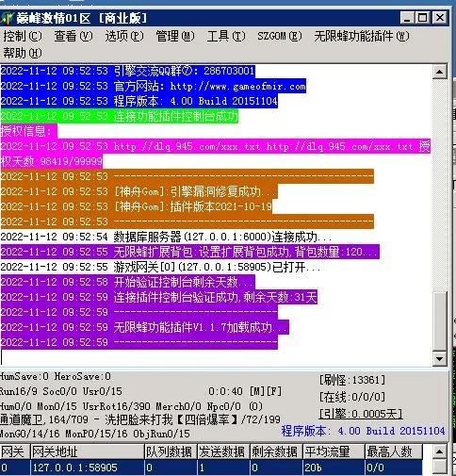
Task: Click the 网关 column header
Action: coord(15,451)
